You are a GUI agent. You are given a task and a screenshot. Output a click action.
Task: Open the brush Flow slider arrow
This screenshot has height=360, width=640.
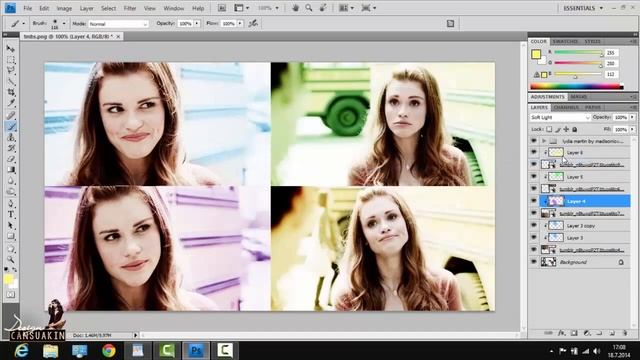[240, 24]
